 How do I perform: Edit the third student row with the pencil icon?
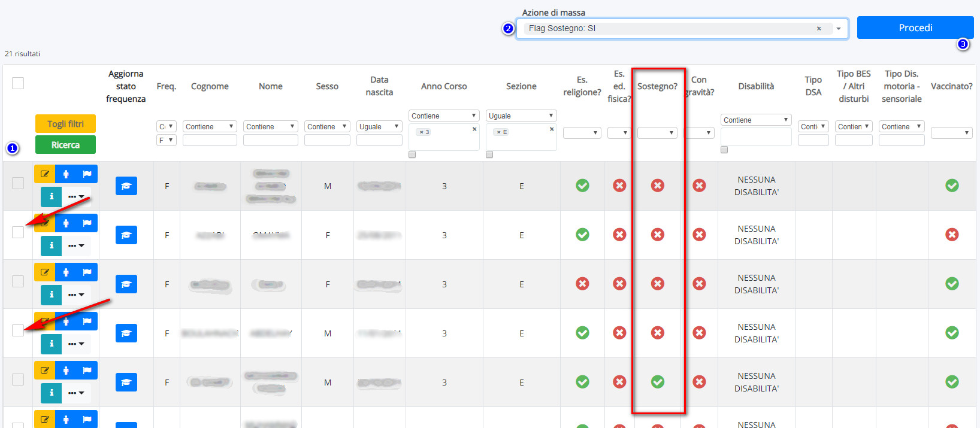[45, 272]
